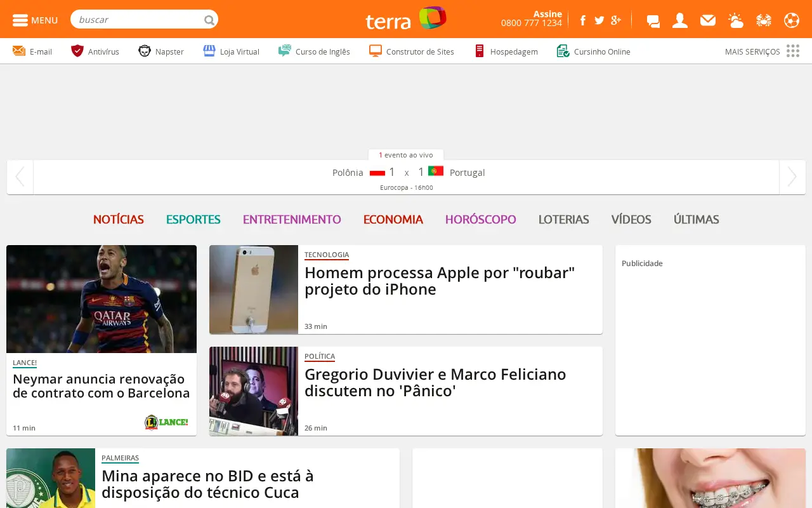Switch to VÍDEOS section
This screenshot has width=812, height=508.
coord(631,220)
